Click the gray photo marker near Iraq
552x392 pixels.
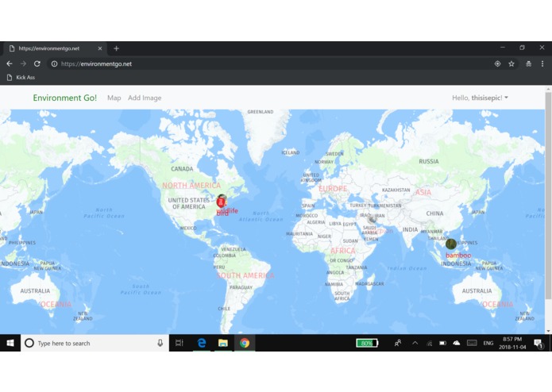point(372,219)
